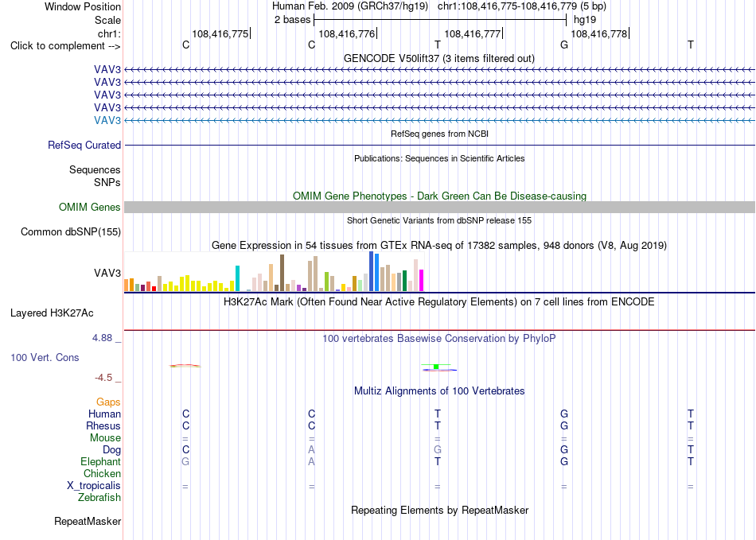
Task: Open the OMIM Gene Phenotypes track title
Action: point(439,196)
